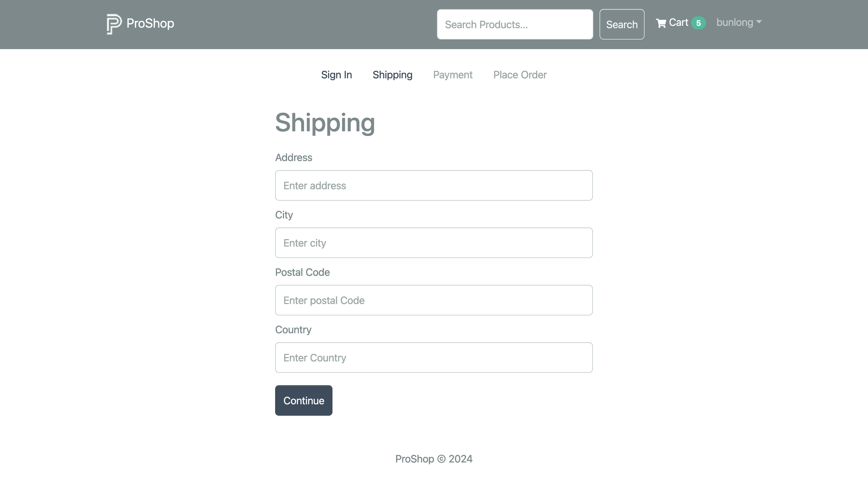Click the Postal Code label
The image size is (868, 486).
pyautogui.click(x=302, y=272)
